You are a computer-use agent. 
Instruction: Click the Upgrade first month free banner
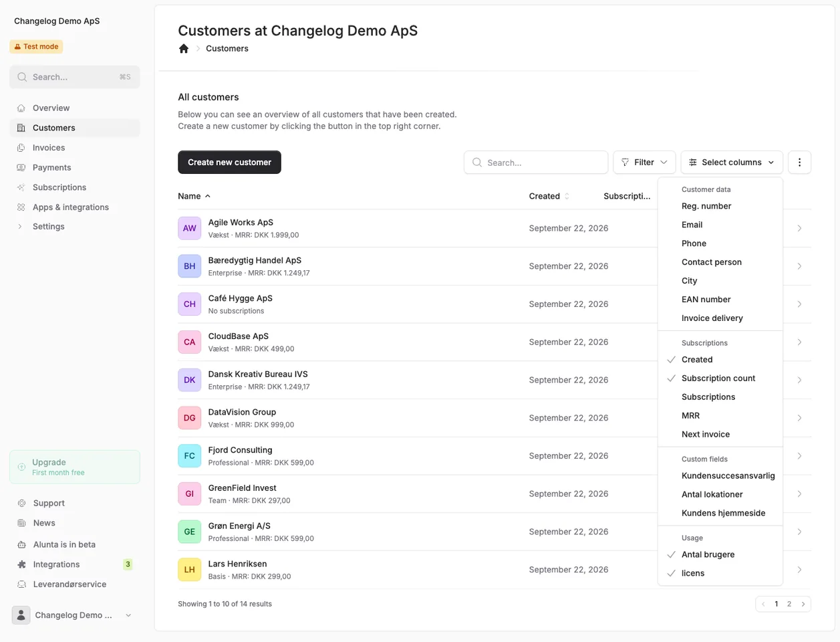coord(75,467)
